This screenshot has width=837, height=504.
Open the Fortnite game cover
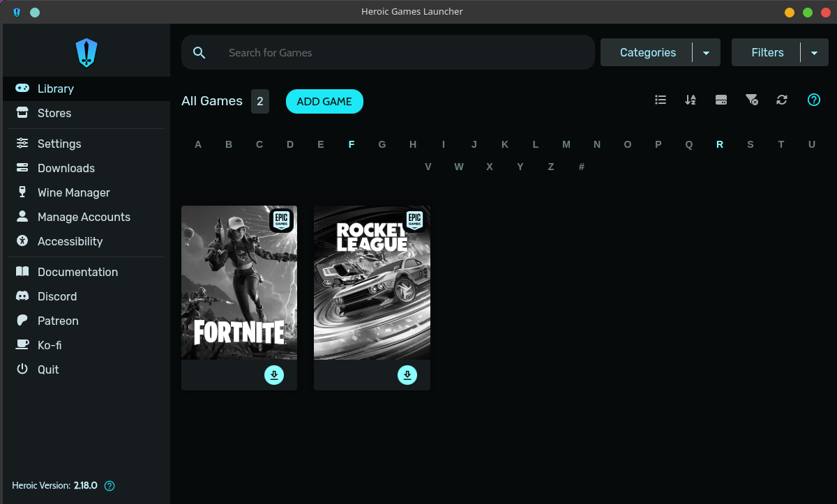point(239,282)
